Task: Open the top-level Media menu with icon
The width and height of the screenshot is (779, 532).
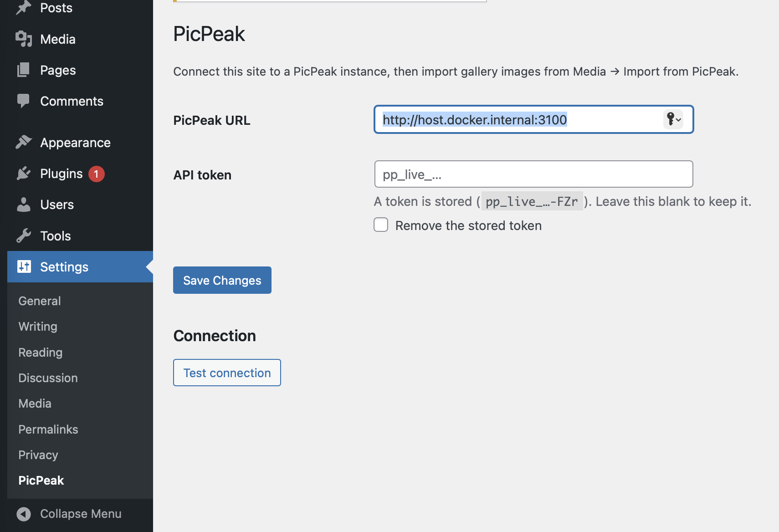Action: tap(80, 39)
